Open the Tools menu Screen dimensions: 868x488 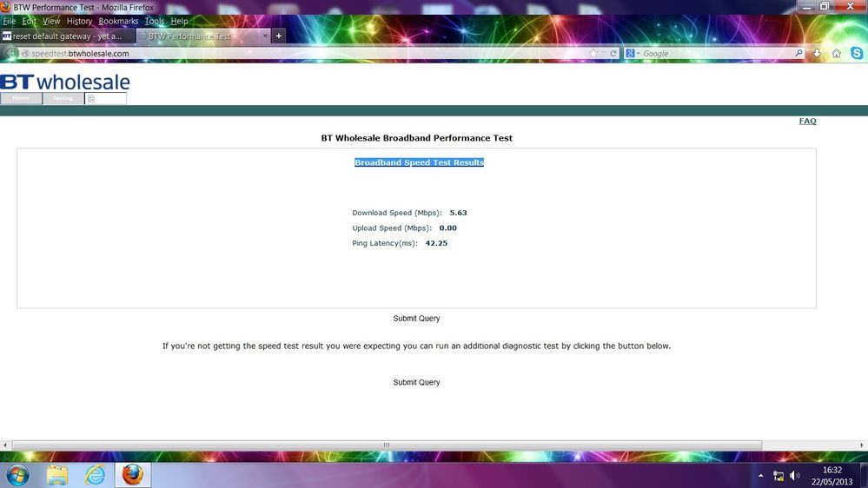(x=155, y=21)
